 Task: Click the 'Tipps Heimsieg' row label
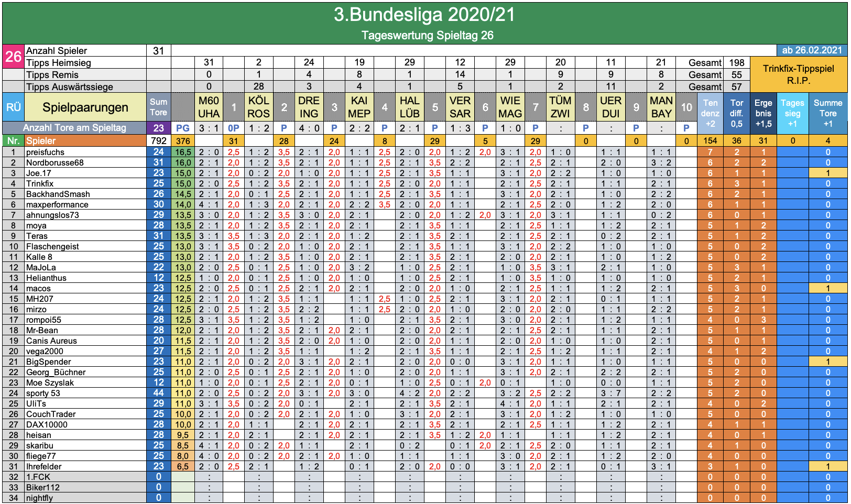click(85, 63)
